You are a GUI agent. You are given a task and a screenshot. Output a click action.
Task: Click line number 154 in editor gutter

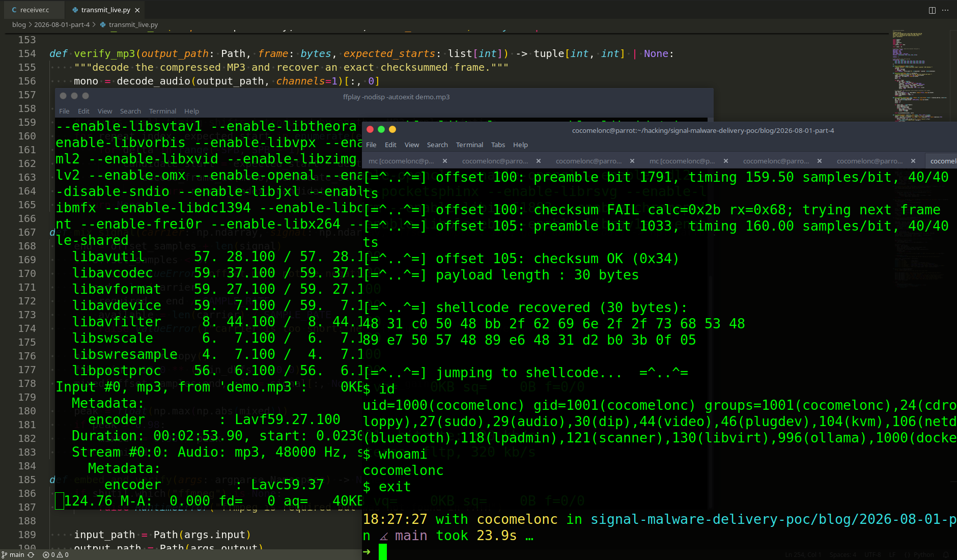(27, 53)
